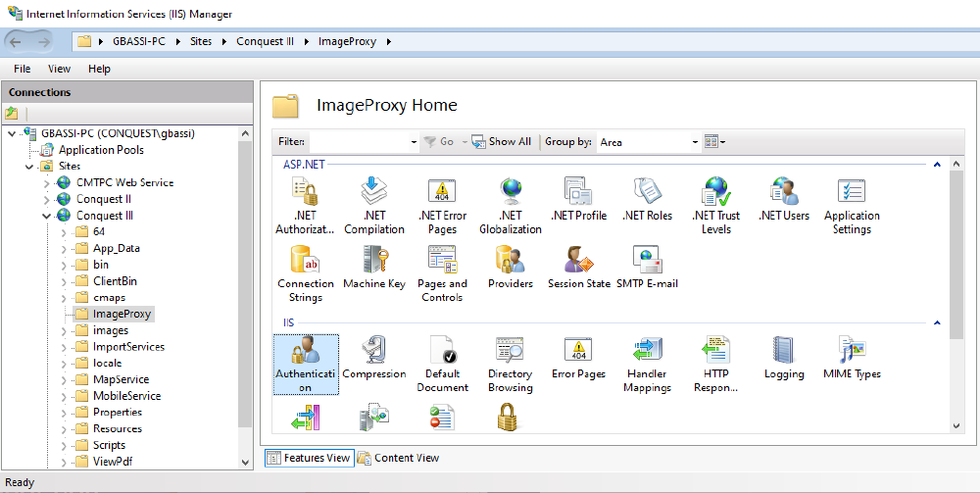This screenshot has width=980, height=493.
Task: Open .NET Compilation settings
Action: [373, 206]
